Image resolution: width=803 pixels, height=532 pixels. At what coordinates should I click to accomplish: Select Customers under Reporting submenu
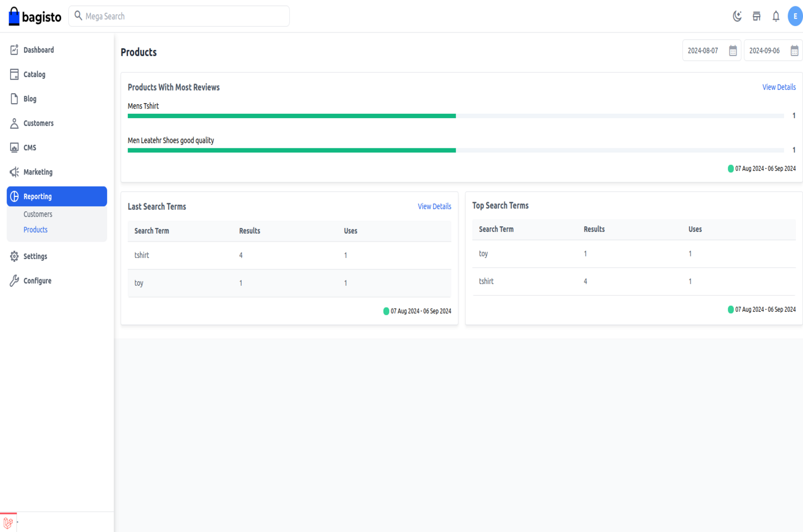click(38, 214)
